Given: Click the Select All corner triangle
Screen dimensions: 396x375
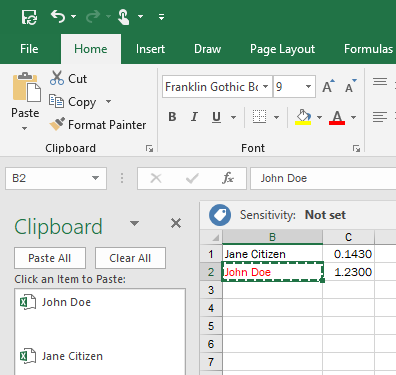Looking at the screenshot, I should (215, 237).
